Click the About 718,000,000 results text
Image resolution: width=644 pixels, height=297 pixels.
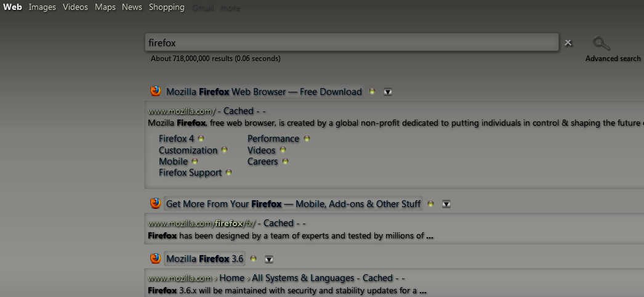tap(215, 59)
